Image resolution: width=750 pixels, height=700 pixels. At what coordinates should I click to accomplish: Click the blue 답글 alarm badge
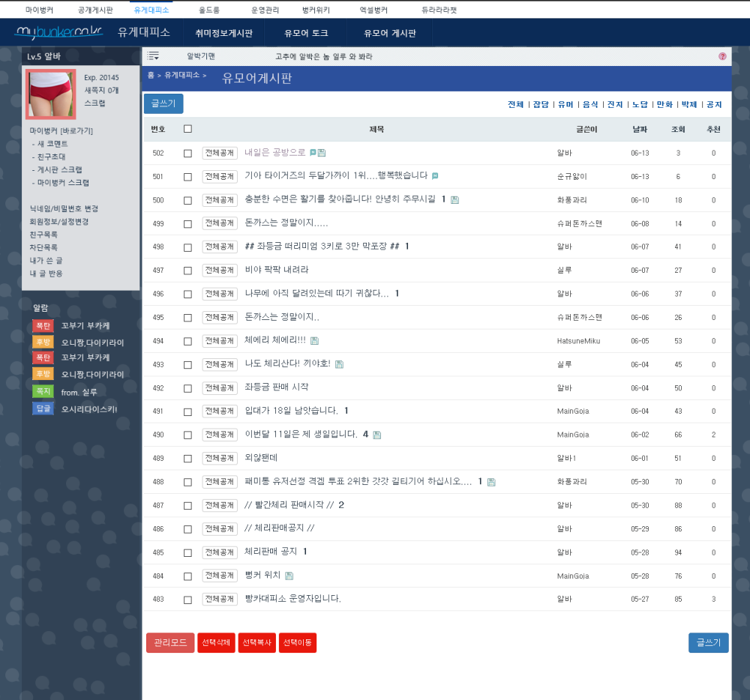(x=43, y=408)
